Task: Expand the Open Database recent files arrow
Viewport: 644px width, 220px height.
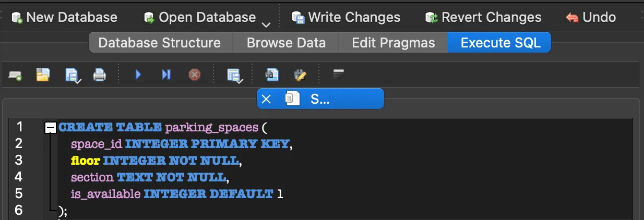Action: [266, 25]
